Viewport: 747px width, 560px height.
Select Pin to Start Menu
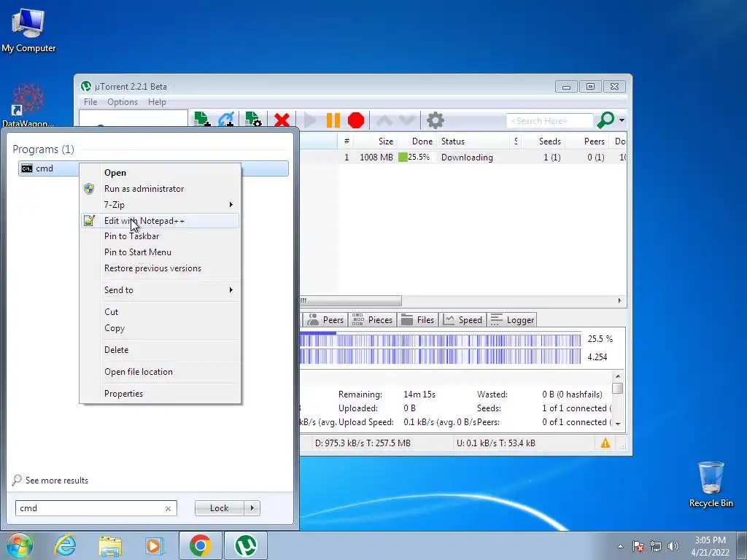tap(160, 252)
